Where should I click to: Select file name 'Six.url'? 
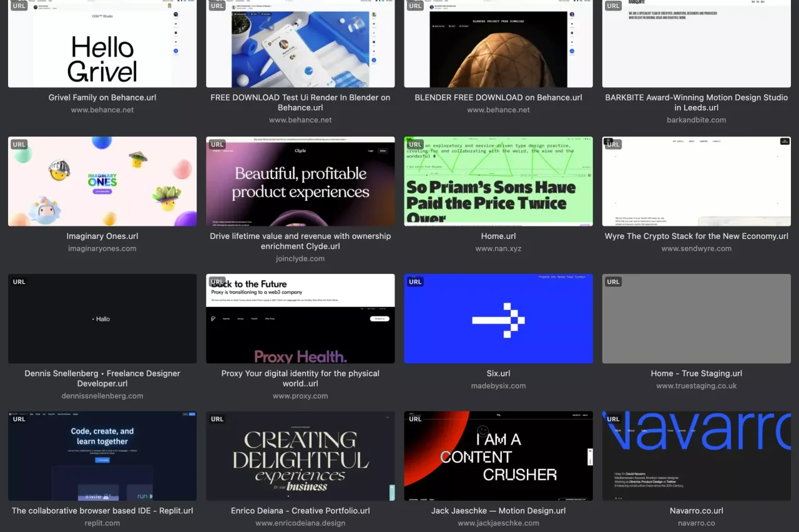pos(498,374)
